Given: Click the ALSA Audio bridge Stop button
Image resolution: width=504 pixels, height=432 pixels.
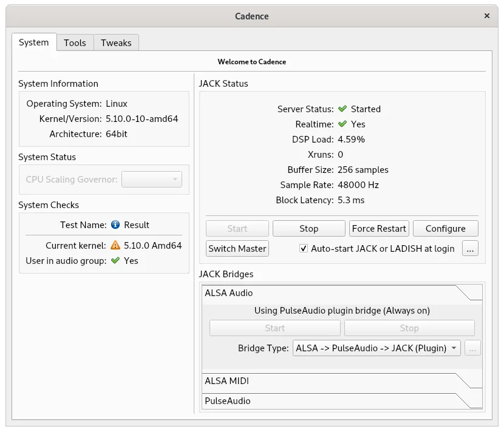Looking at the screenshot, I should point(409,328).
